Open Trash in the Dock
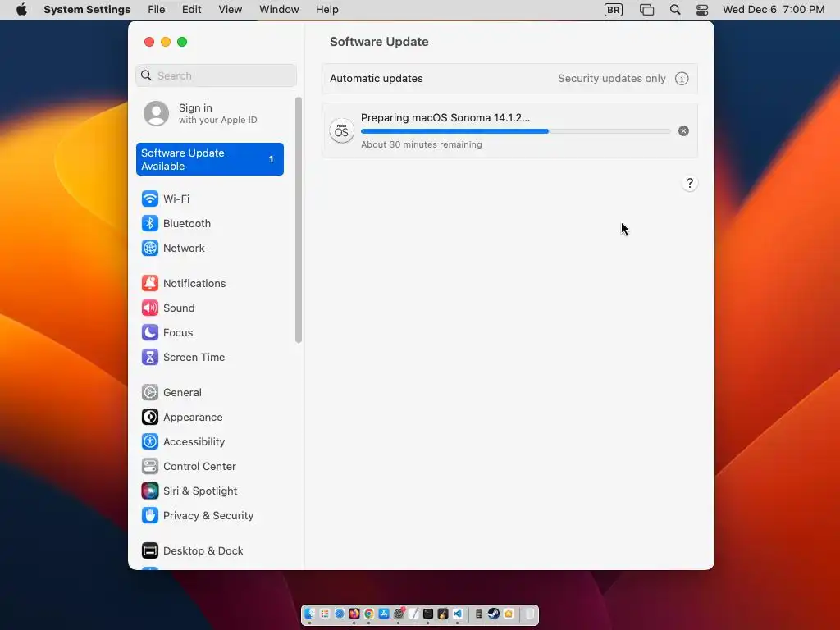This screenshot has height=630, width=840. 529,614
